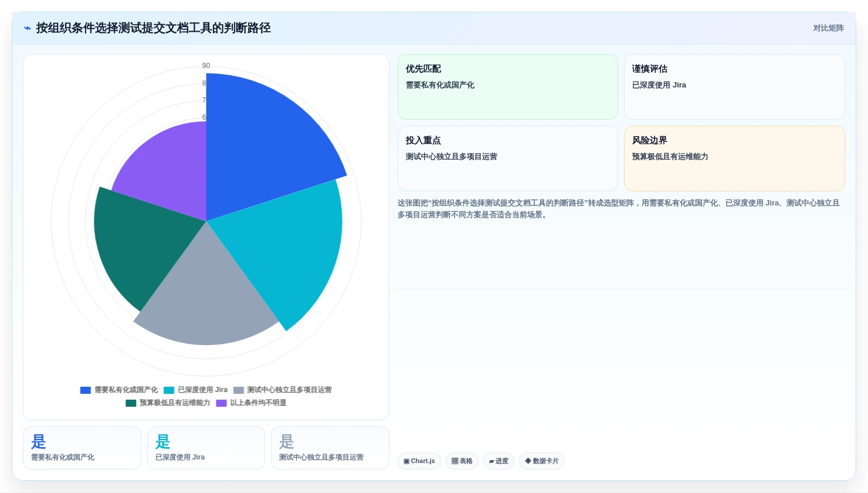The height and width of the screenshot is (493, 868).
Task: Click the grid icon in 表格 tag
Action: [x=455, y=461]
